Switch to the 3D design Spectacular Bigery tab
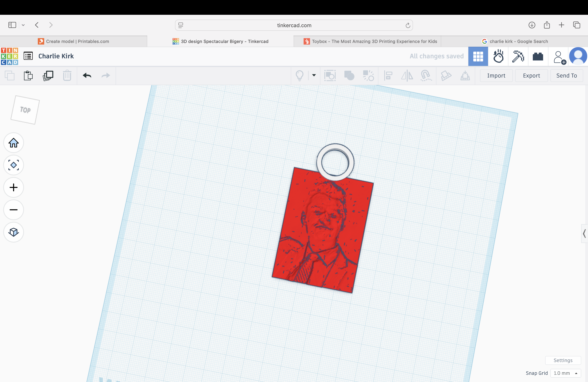This screenshot has height=382, width=588. (x=220, y=41)
